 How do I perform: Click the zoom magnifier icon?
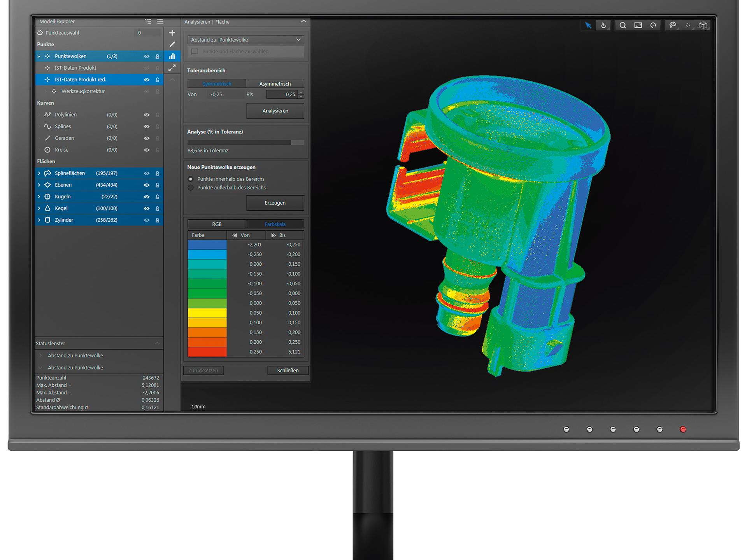[622, 25]
